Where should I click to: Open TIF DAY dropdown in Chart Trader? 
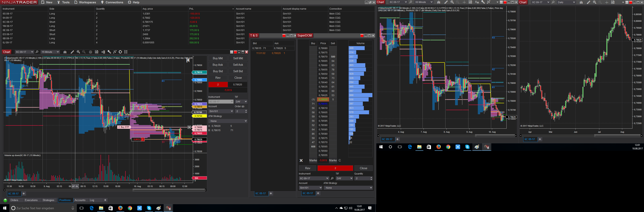pos(241,102)
